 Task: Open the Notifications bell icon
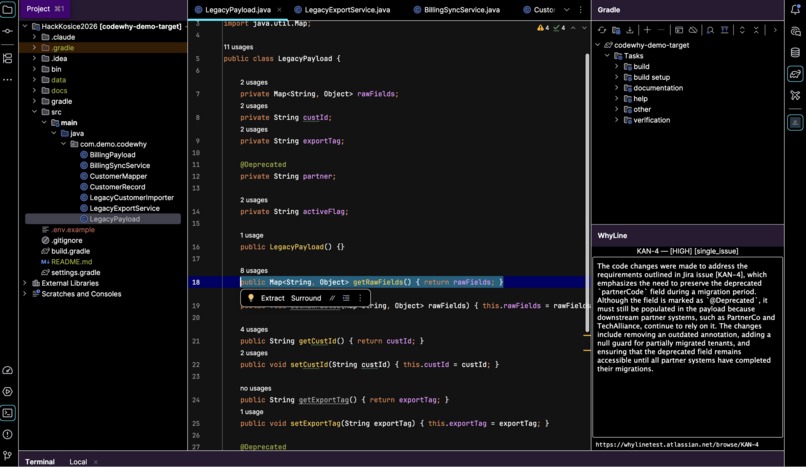795,9
